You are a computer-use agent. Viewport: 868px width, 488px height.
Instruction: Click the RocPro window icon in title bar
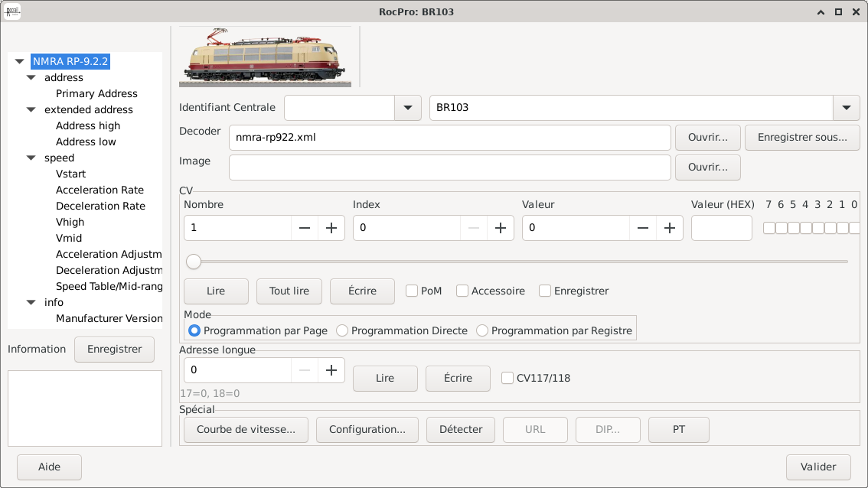(13, 11)
